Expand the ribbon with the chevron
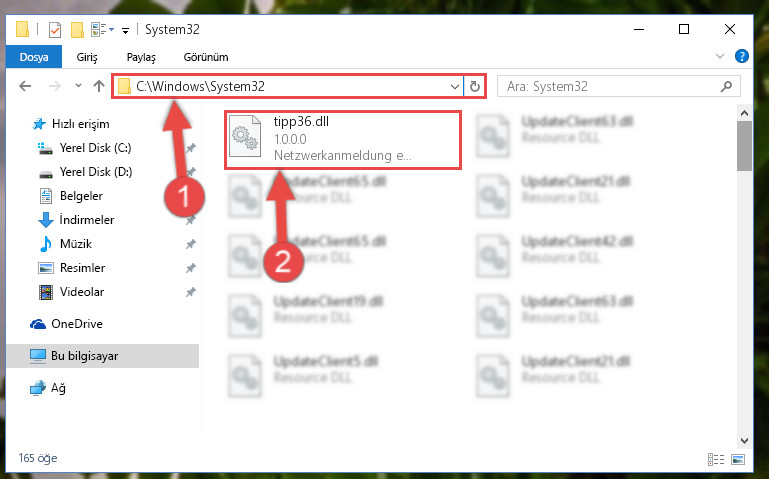769x479 pixels. (719, 56)
